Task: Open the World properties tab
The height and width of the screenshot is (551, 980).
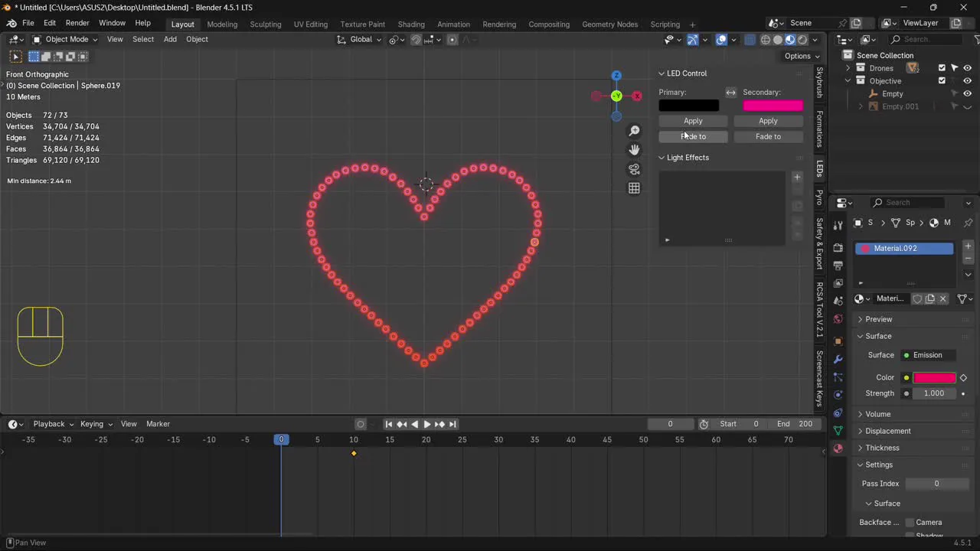Action: (x=838, y=319)
